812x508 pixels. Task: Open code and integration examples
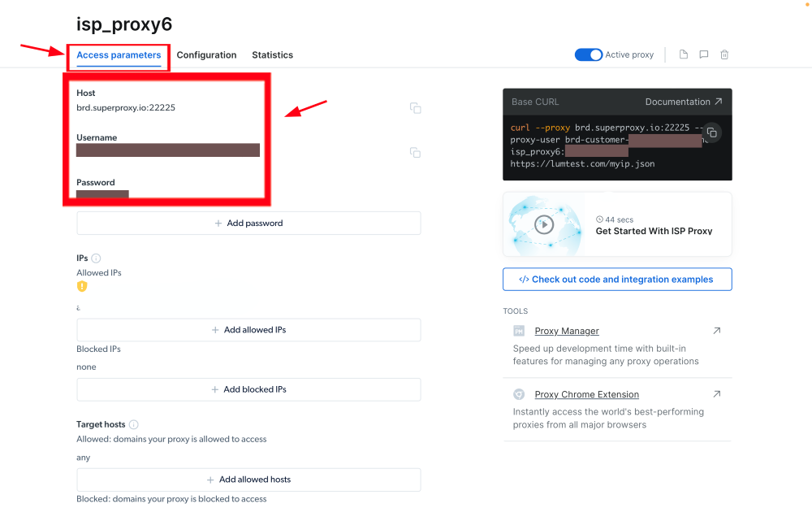617,279
